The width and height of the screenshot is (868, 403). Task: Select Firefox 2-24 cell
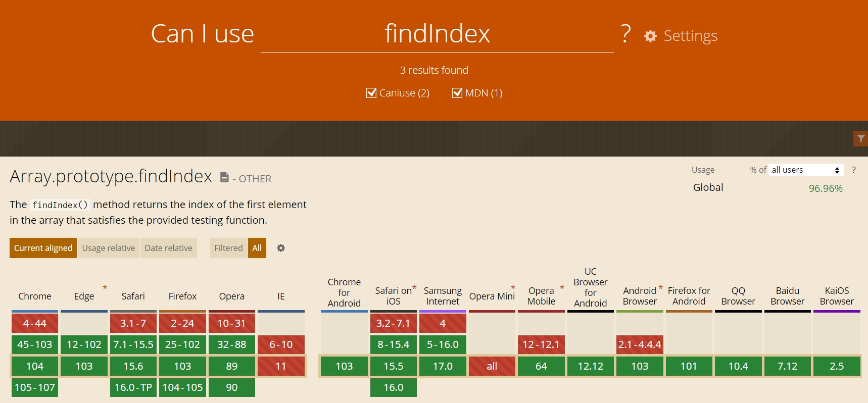(x=182, y=323)
